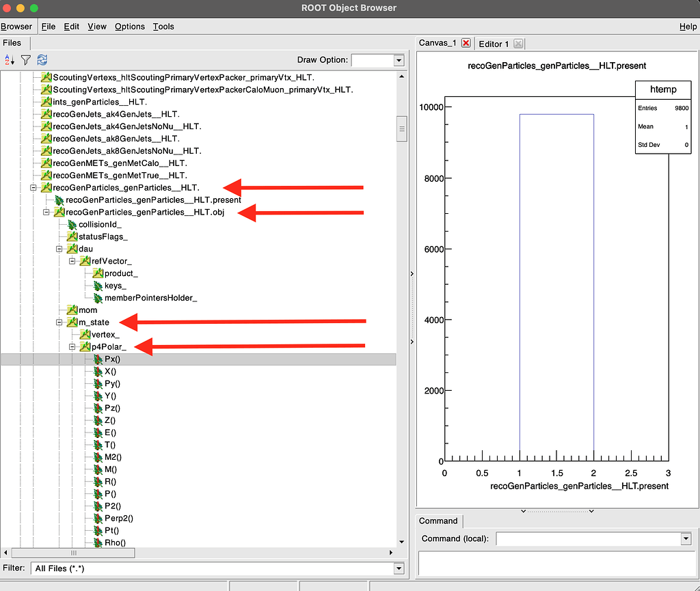Collapse the dau tree node
The height and width of the screenshot is (591, 700).
pos(59,249)
